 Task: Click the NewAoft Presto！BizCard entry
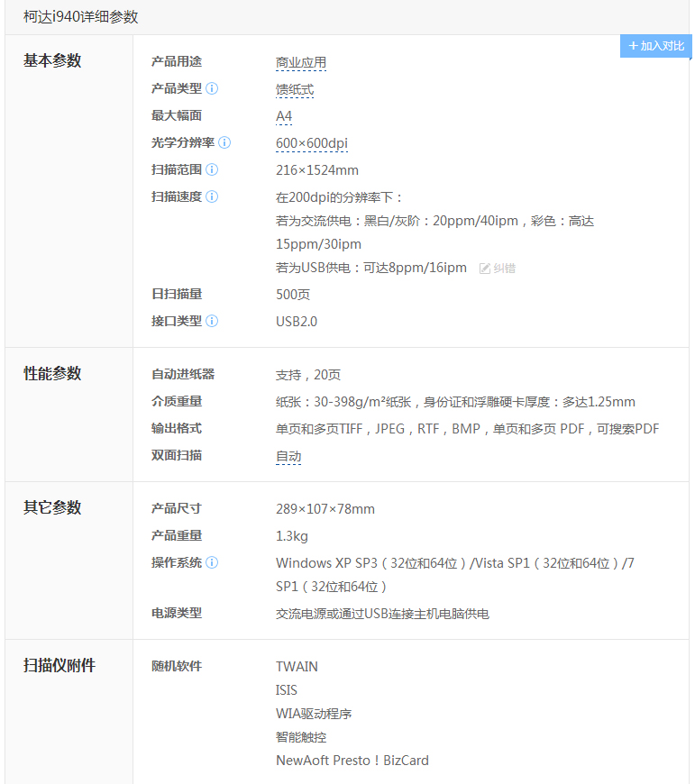click(352, 761)
